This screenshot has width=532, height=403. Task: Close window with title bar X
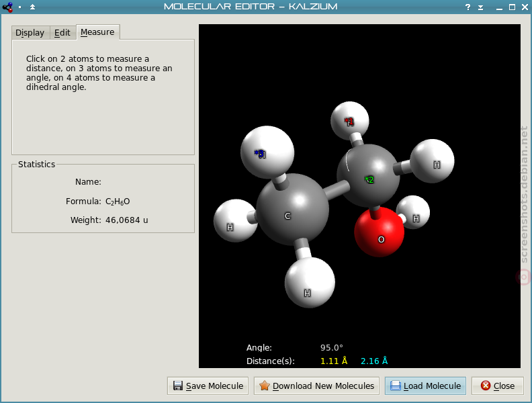[x=525, y=7]
